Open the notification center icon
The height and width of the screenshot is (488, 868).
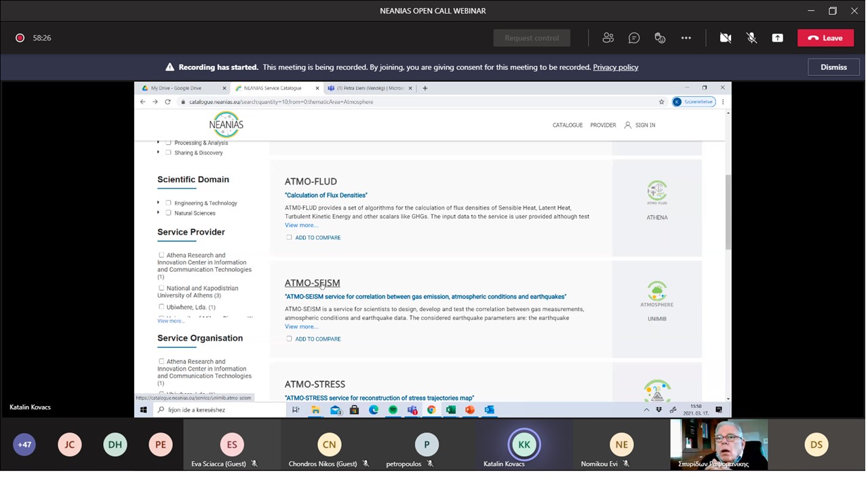point(719,410)
